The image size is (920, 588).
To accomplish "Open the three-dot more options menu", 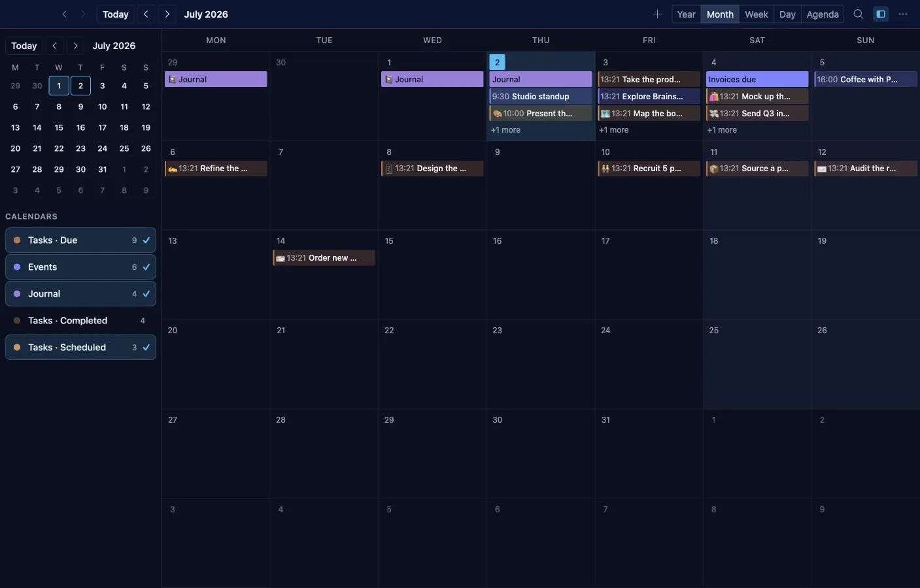I will pyautogui.click(x=903, y=14).
